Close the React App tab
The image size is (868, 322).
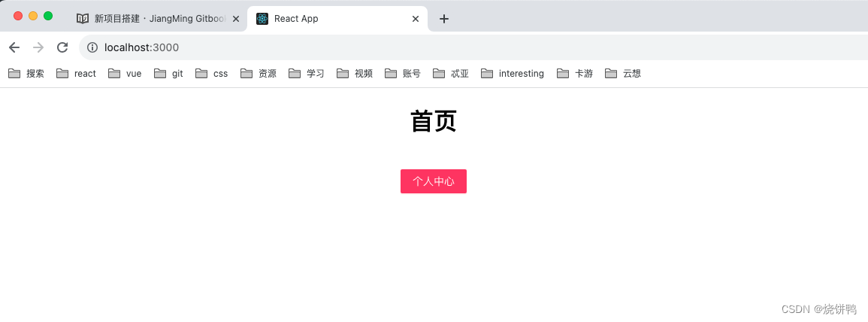(416, 19)
